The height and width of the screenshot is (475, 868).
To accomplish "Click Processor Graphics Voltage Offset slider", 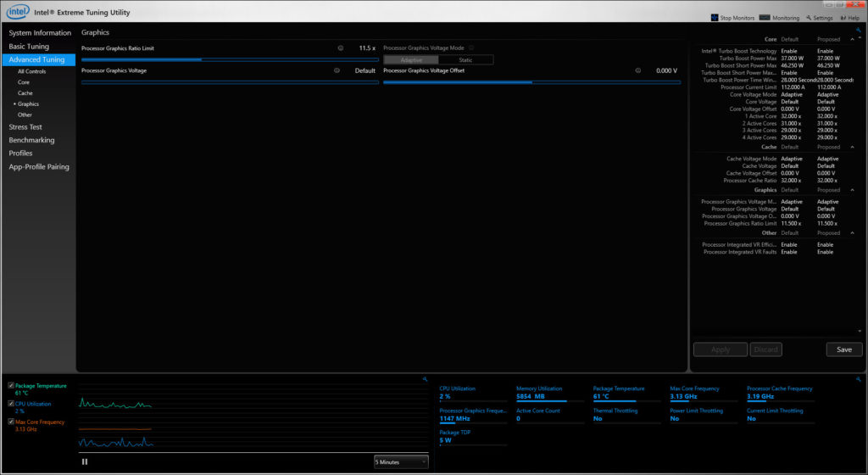I will tap(532, 82).
